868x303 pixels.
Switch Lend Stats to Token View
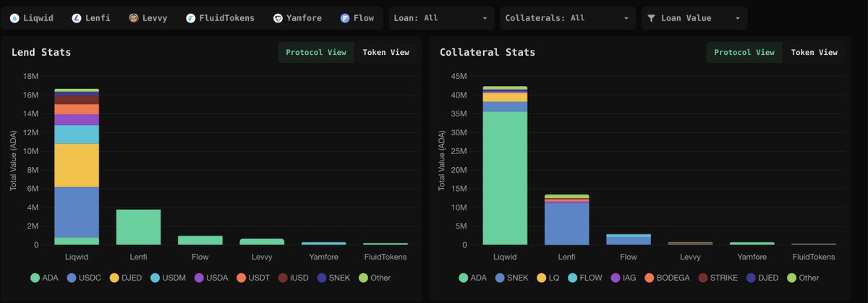coord(386,52)
